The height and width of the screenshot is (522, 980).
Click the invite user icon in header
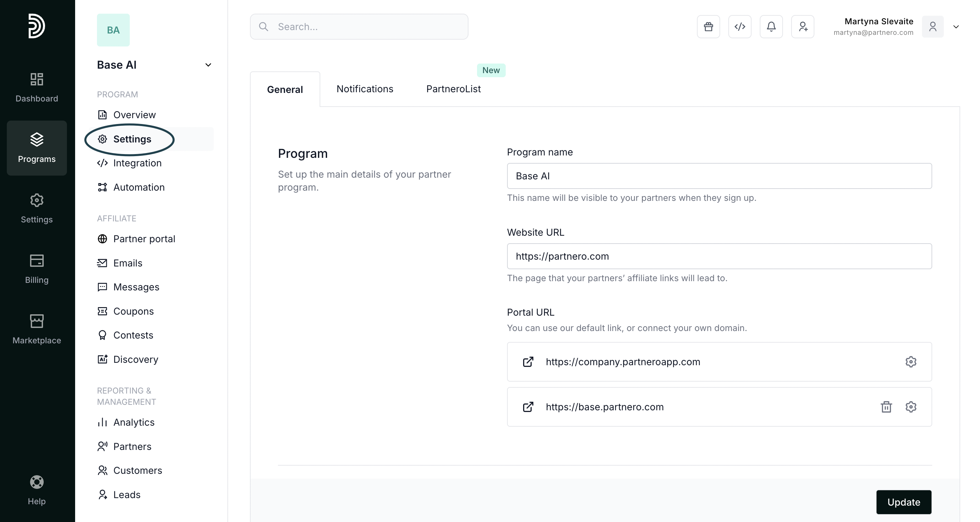pos(803,27)
